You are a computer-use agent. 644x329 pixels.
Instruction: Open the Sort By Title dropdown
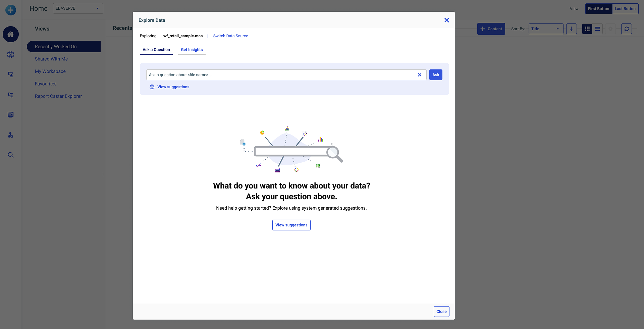[546, 29]
